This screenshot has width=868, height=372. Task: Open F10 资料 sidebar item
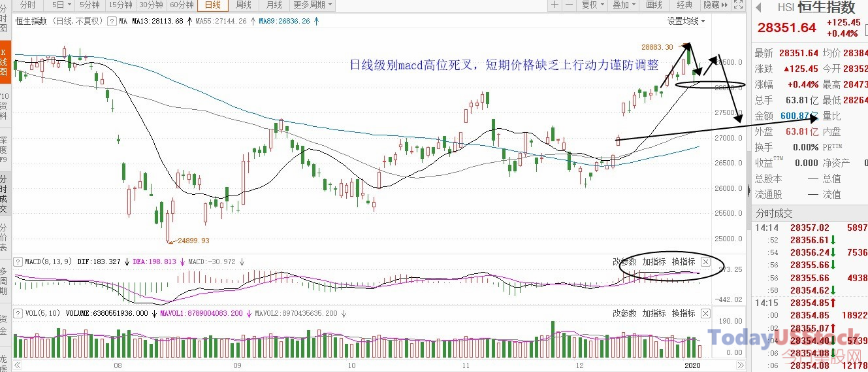(5, 105)
